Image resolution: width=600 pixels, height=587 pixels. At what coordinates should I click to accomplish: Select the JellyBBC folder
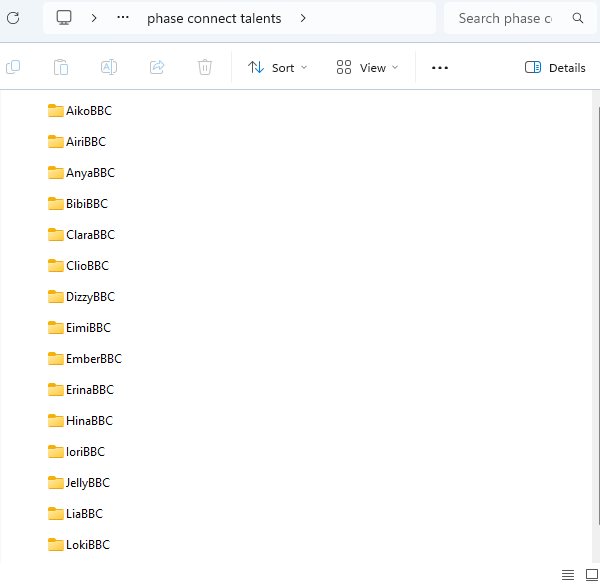79,483
